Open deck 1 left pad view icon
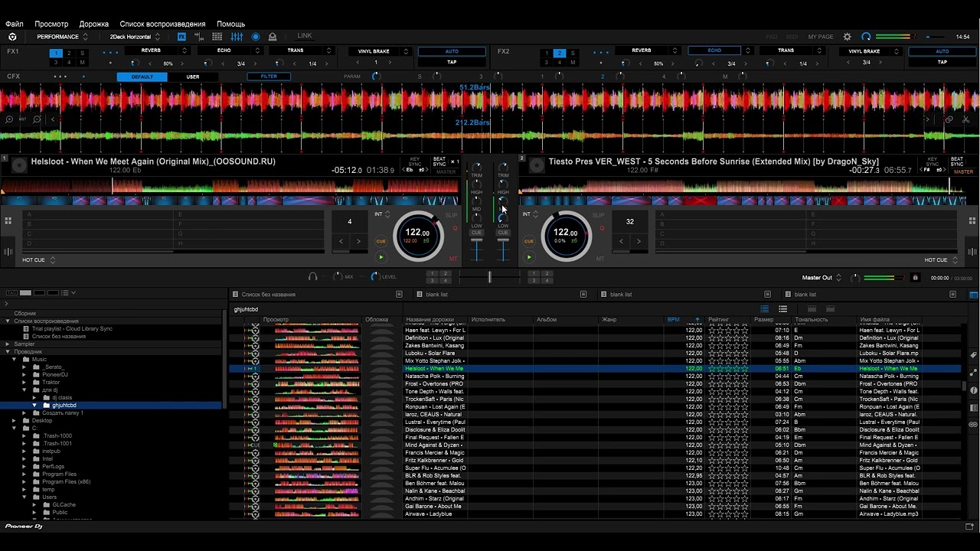The height and width of the screenshot is (551, 980). (x=8, y=221)
